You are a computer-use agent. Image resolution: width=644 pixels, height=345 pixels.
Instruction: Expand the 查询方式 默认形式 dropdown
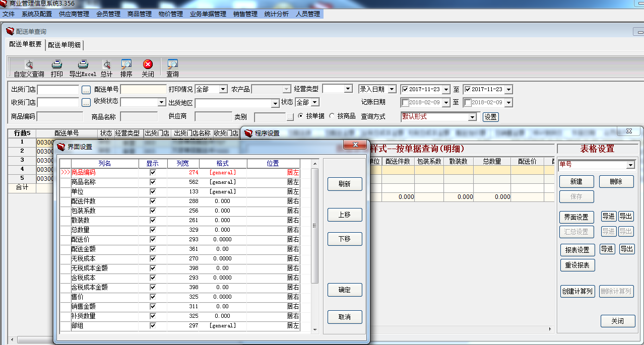tap(472, 117)
